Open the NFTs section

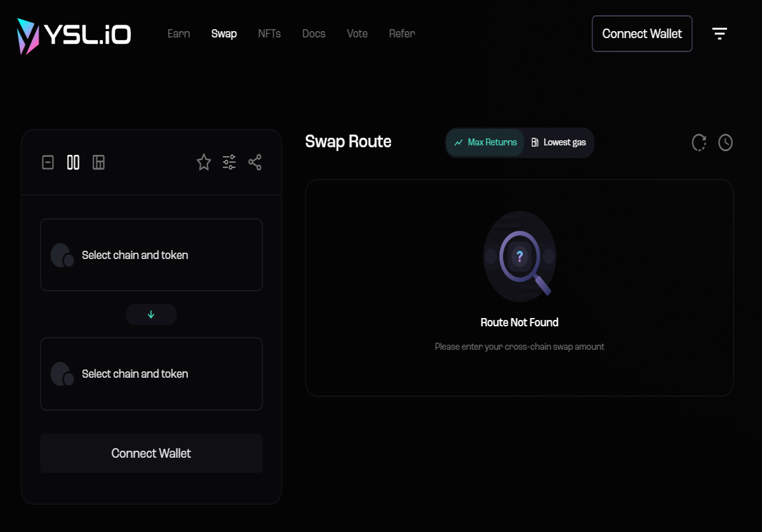pyautogui.click(x=269, y=34)
